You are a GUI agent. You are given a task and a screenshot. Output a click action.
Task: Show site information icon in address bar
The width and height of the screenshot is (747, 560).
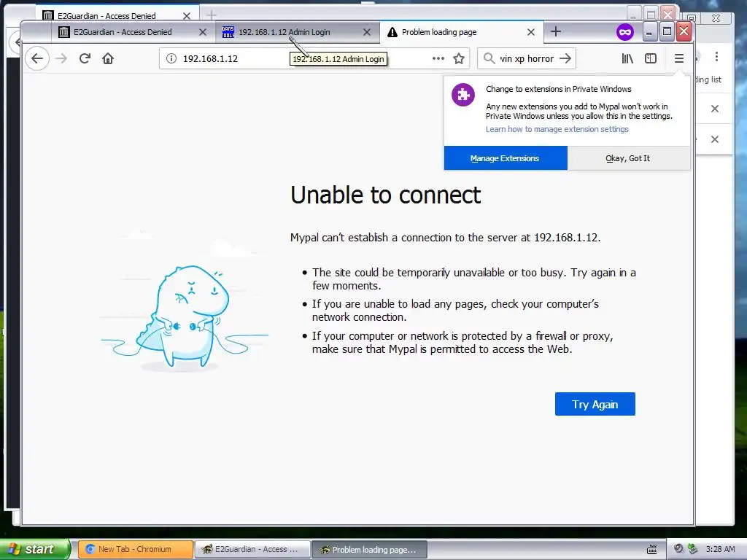pos(171,58)
